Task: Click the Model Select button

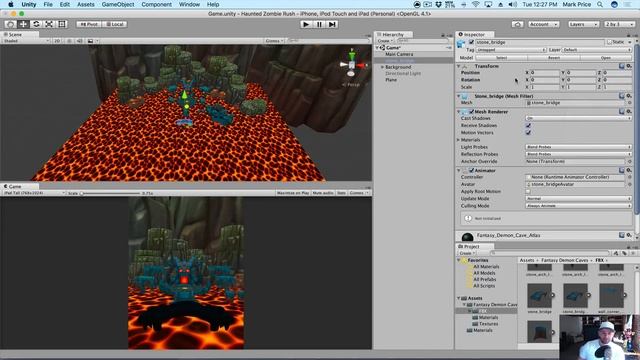Action: [502, 58]
